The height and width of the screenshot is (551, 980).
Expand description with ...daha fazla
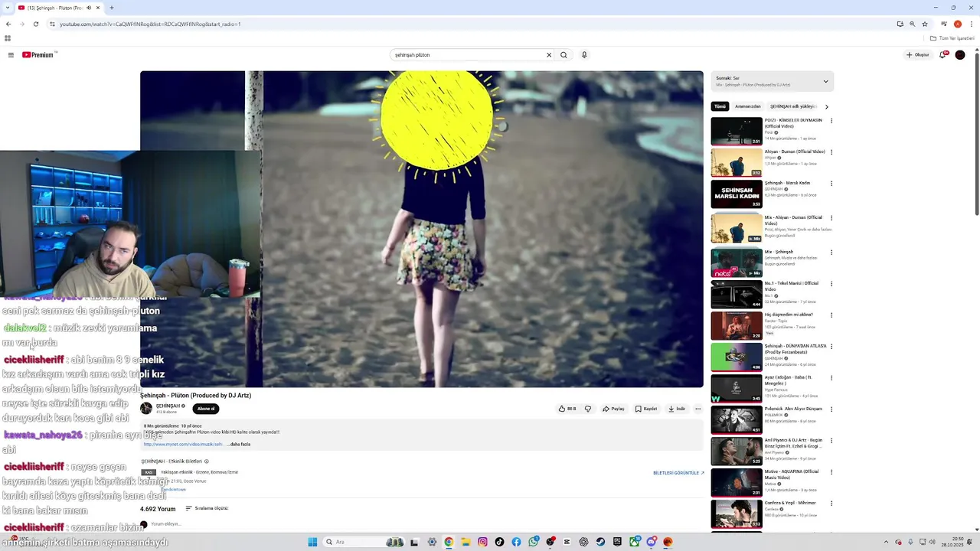click(240, 444)
